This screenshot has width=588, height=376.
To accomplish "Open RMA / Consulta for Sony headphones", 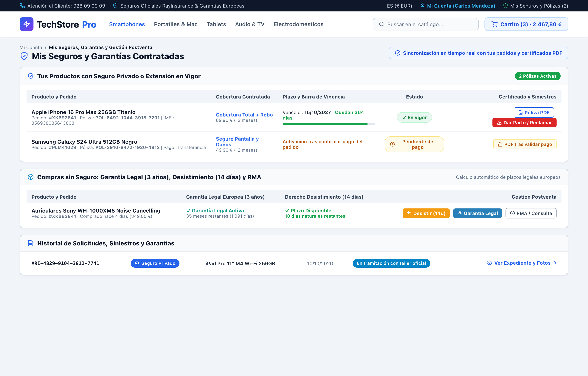I will point(531,213).
